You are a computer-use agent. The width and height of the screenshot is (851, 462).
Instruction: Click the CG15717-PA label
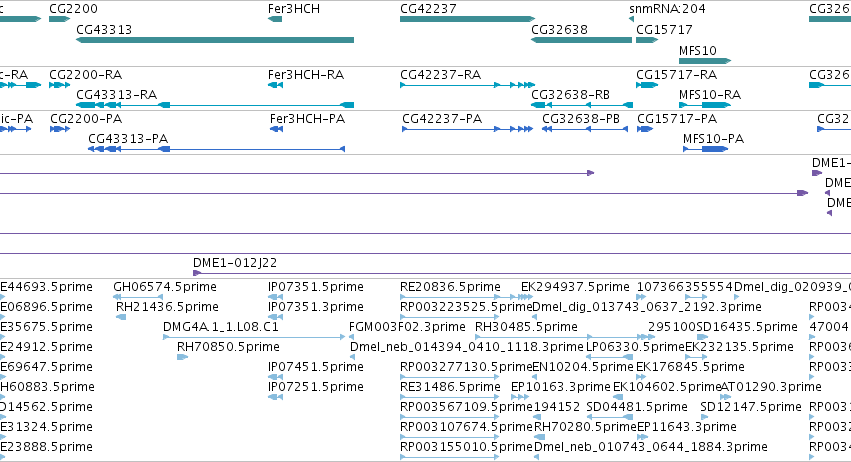click(677, 118)
